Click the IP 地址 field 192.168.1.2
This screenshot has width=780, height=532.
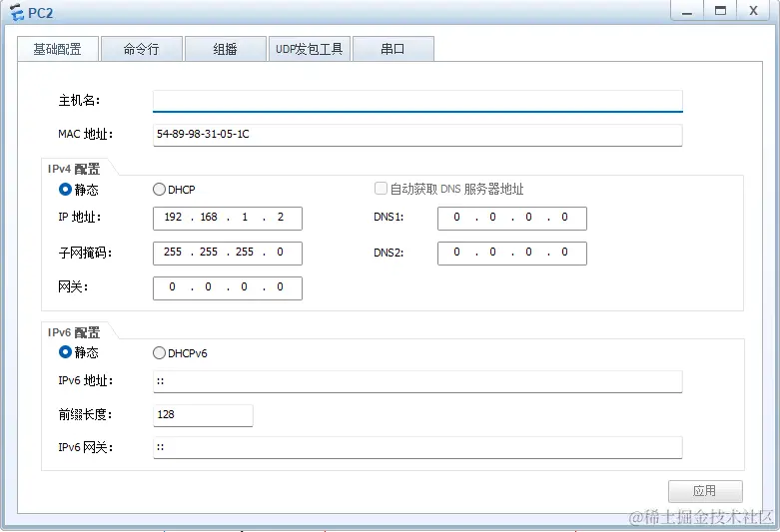click(x=228, y=219)
